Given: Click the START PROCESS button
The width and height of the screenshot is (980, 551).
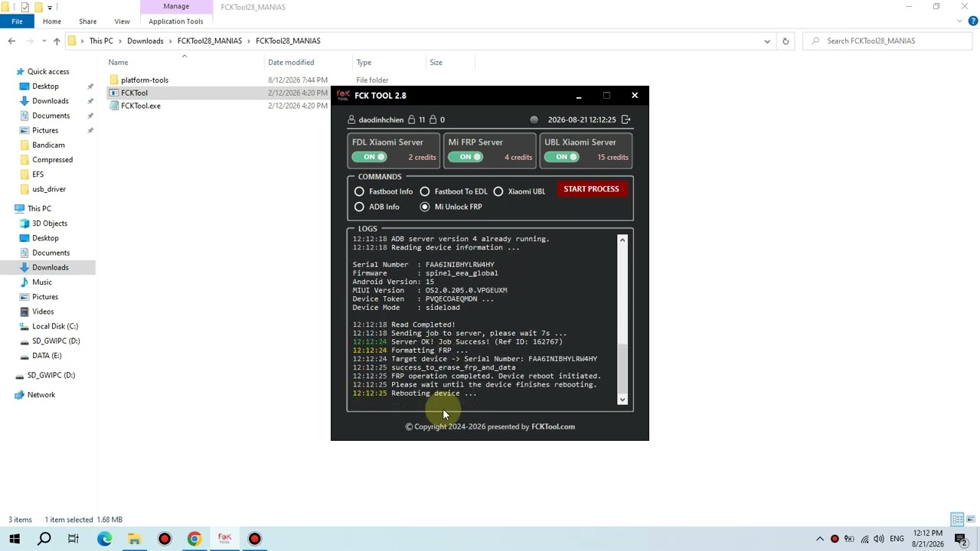Looking at the screenshot, I should (591, 189).
